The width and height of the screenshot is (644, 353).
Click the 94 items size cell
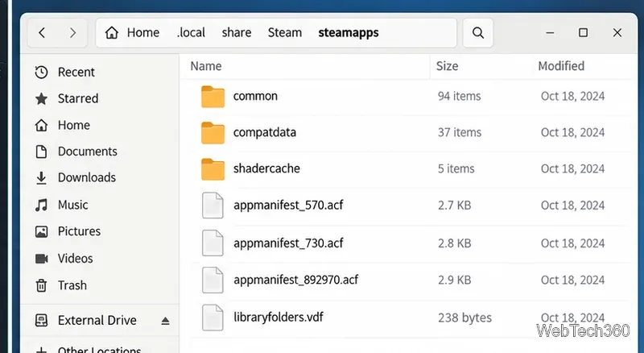point(459,96)
